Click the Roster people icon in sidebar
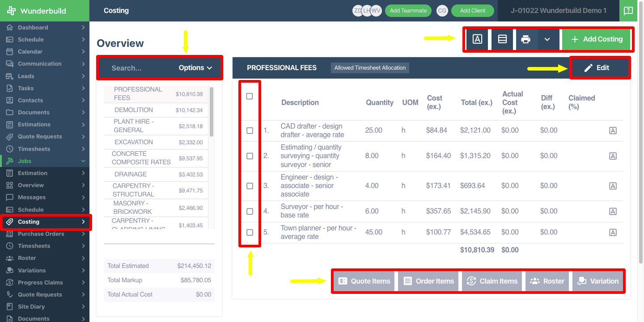This screenshot has width=644, height=322. tap(9, 258)
